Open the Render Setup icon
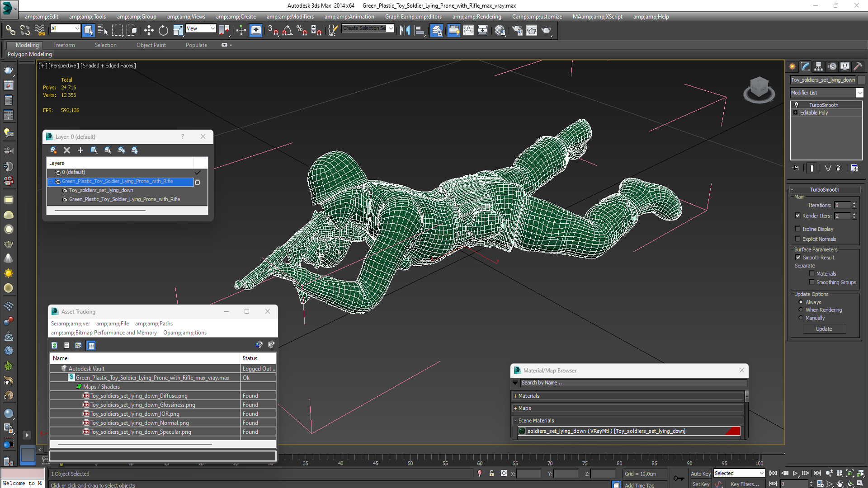Viewport: 868px width, 488px height. (517, 30)
